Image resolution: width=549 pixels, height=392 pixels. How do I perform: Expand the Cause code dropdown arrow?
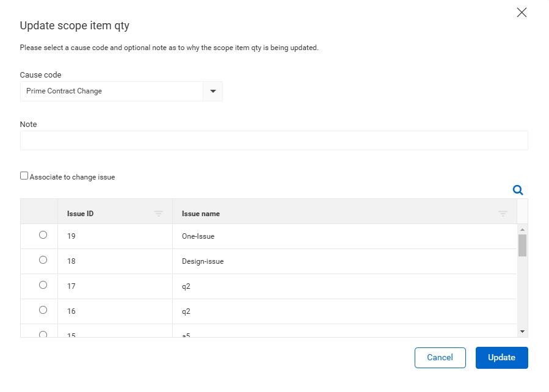tap(213, 91)
